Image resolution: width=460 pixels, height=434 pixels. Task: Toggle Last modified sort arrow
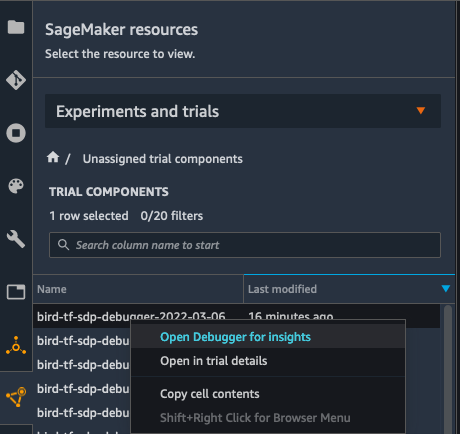click(446, 289)
